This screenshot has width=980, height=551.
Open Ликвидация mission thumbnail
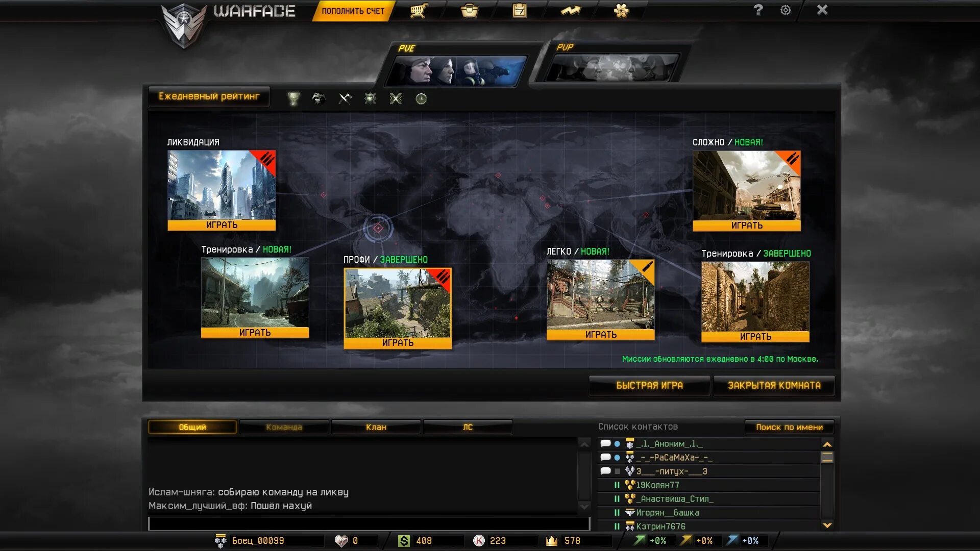pyautogui.click(x=222, y=185)
